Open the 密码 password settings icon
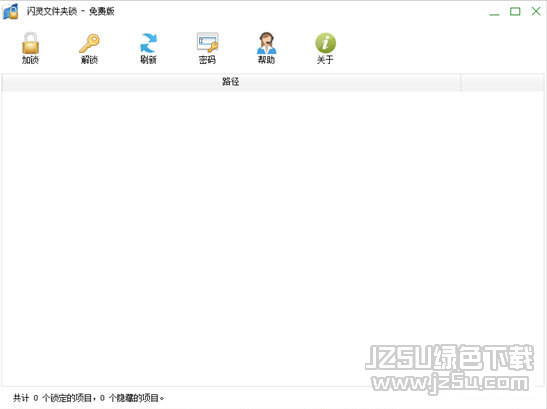The width and height of the screenshot is (547, 409). [x=208, y=43]
